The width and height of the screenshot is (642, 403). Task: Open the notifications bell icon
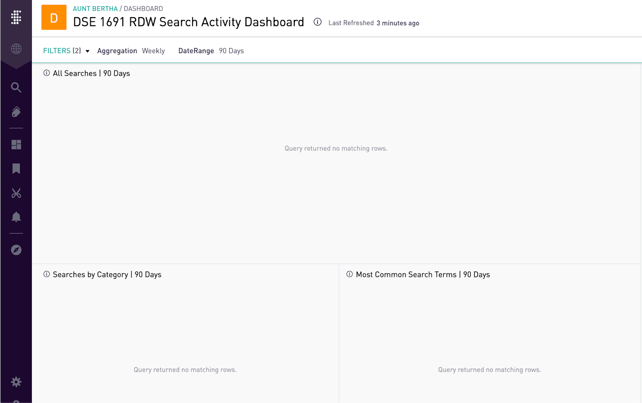click(16, 217)
